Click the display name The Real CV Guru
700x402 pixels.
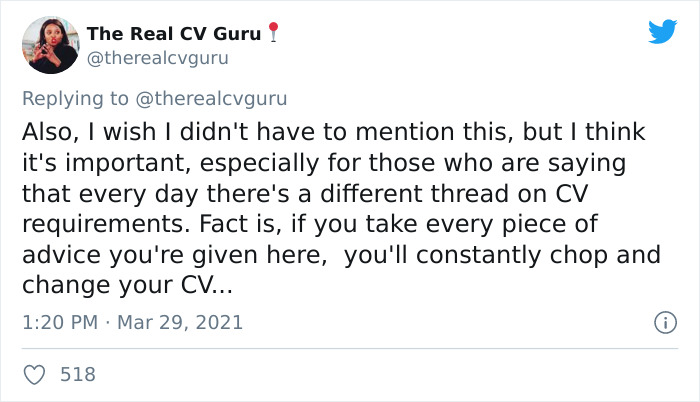174,33
